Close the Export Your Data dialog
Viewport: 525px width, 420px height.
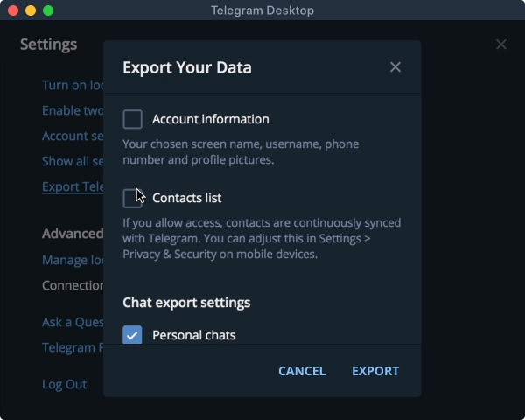[395, 67]
